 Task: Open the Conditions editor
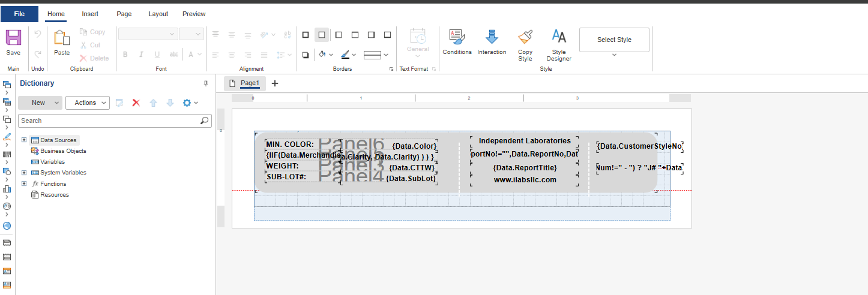[457, 38]
